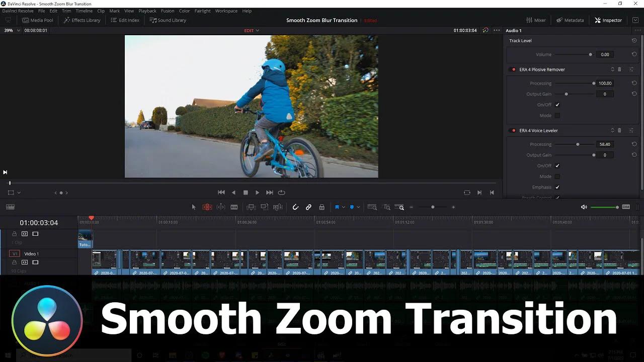Toggle snapping with the magnet icon
Image resolution: width=644 pixels, height=362 pixels.
[295, 207]
